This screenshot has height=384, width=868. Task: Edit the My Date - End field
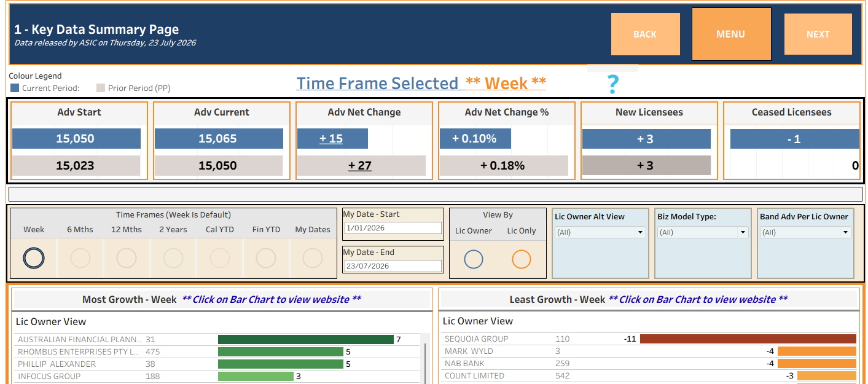[x=393, y=266]
